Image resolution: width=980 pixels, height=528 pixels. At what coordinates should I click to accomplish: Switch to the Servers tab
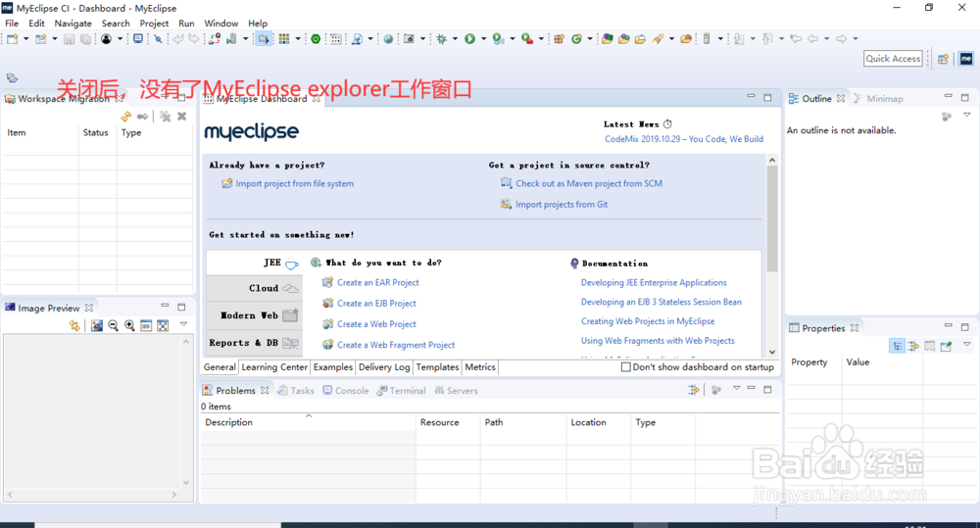pyautogui.click(x=457, y=391)
